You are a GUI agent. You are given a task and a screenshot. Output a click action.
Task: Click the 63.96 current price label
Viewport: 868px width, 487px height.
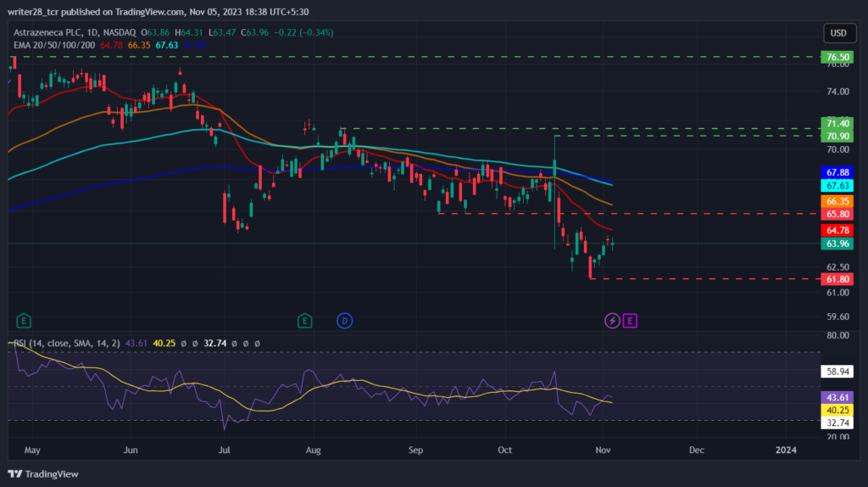pos(837,243)
